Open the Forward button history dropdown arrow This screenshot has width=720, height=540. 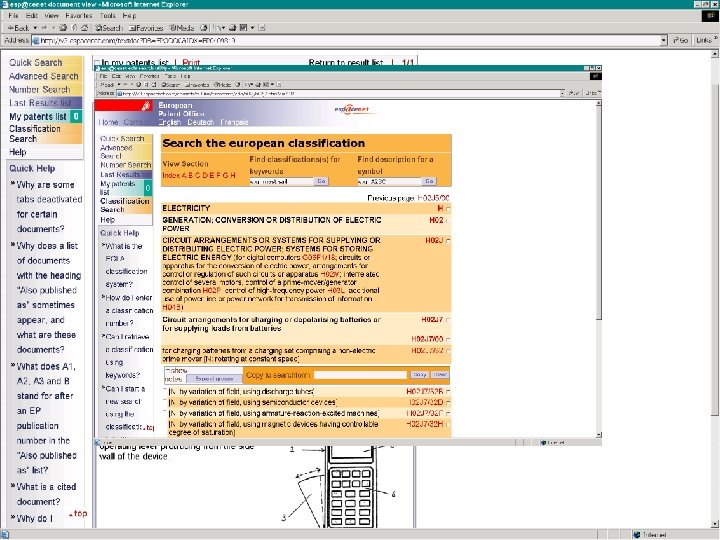(53, 28)
